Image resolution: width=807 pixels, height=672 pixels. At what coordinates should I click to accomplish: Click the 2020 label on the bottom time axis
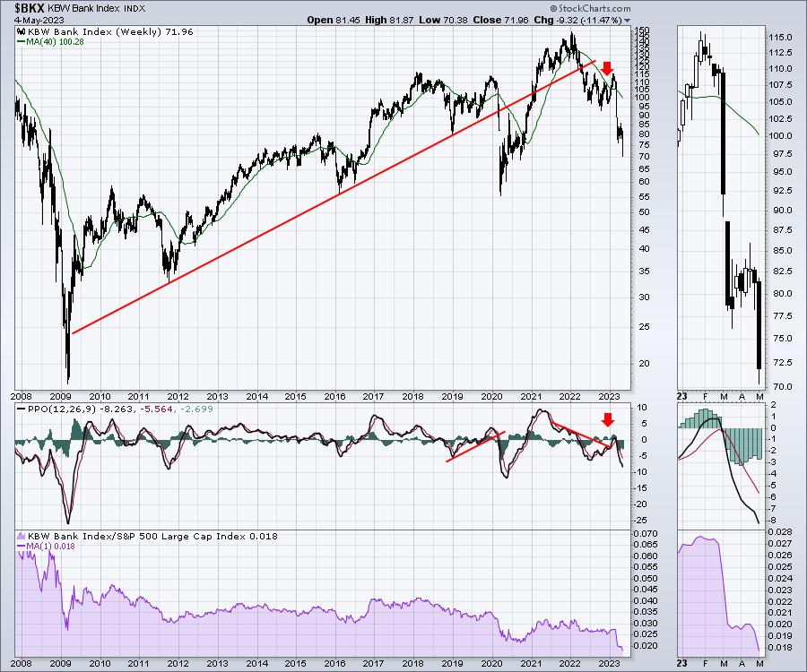point(493,662)
